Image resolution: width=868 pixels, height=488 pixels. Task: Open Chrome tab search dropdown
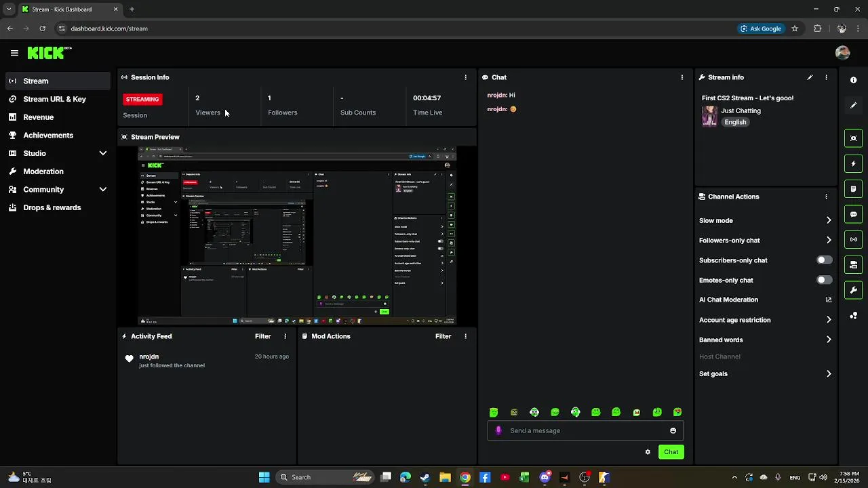[x=9, y=9]
